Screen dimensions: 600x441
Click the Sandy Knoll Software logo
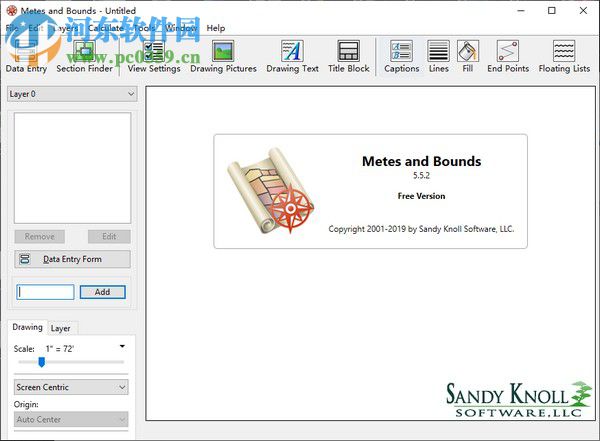point(518,399)
